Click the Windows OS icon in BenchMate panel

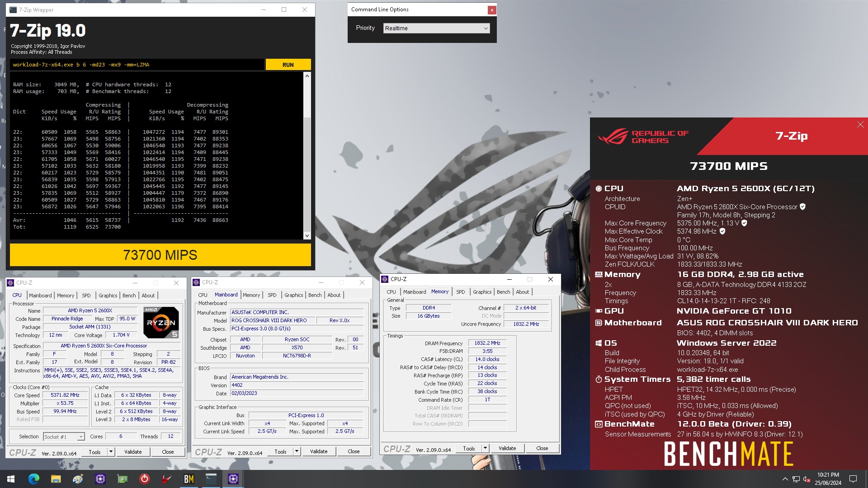(x=599, y=343)
